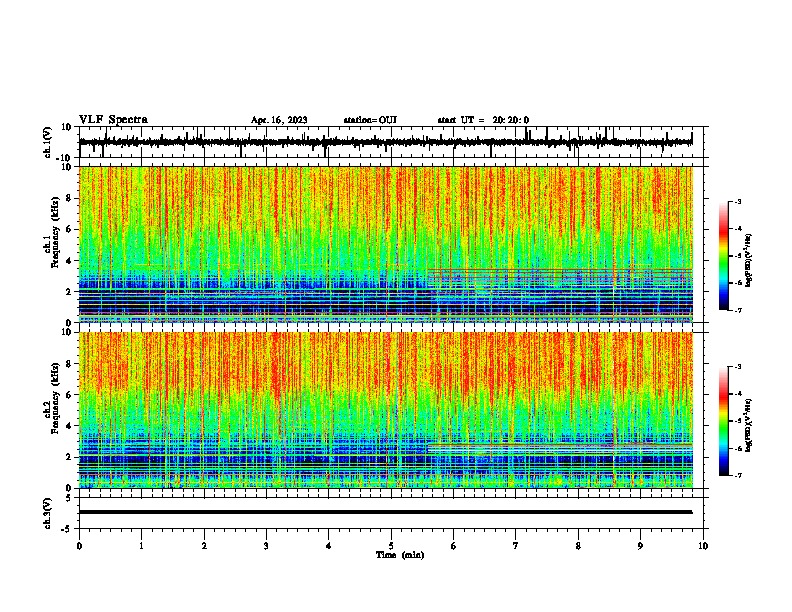Click the "Time (min)" axis label
This screenshot has height=612, width=792.
click(400, 555)
